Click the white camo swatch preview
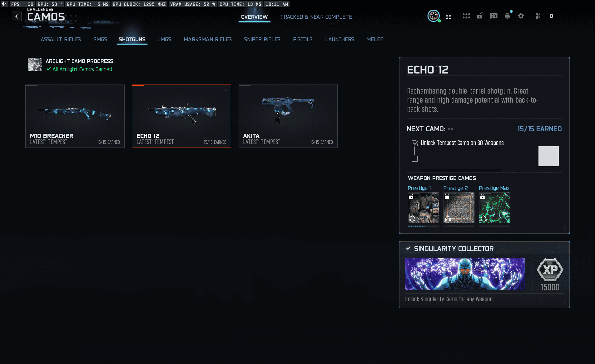Screen dimensions: 595x364 tap(548, 156)
